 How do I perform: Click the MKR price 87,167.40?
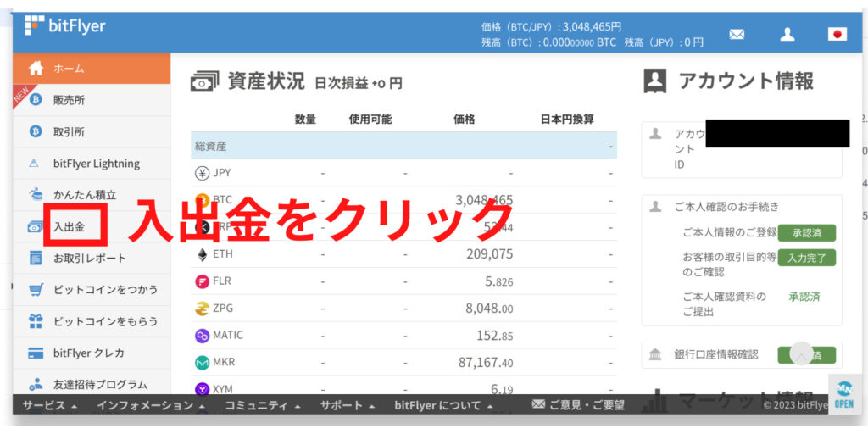click(486, 363)
